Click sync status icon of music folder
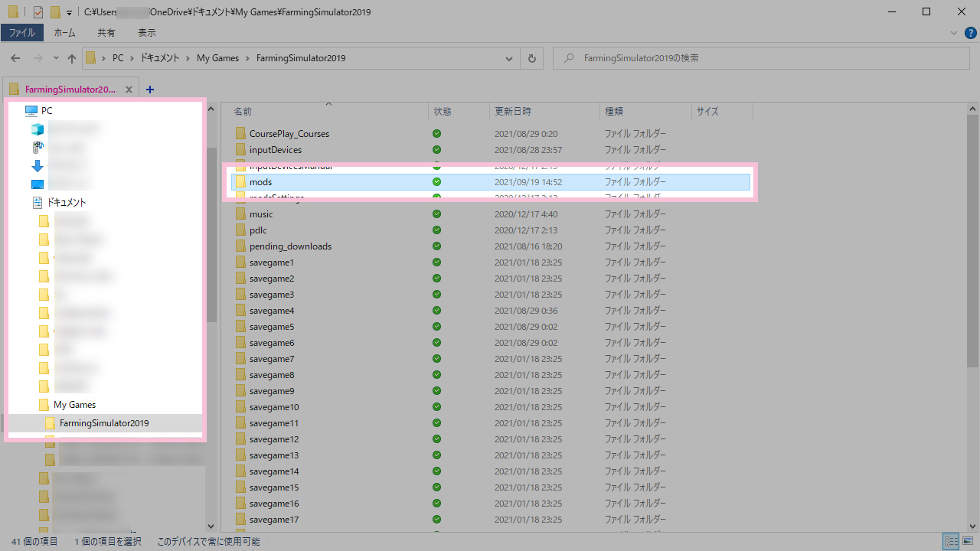The height and width of the screenshot is (551, 980). [436, 214]
